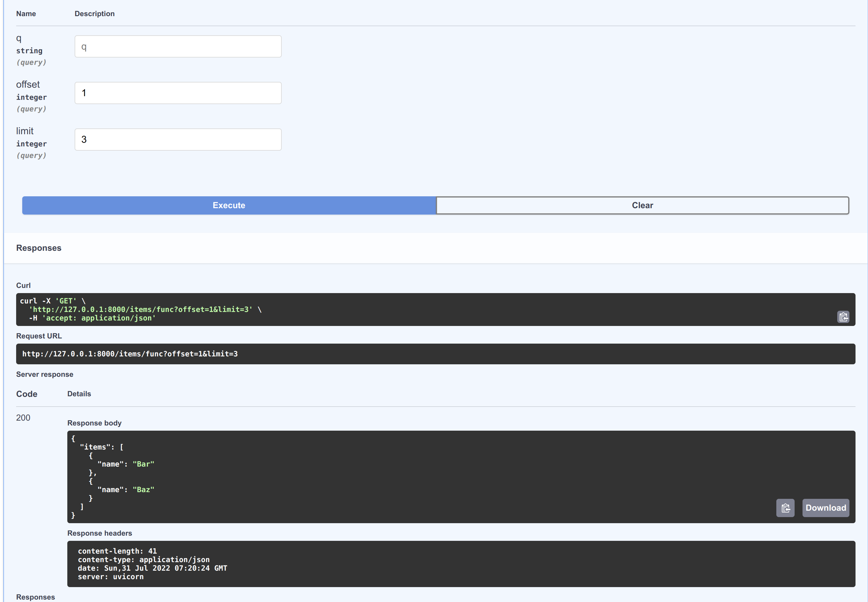868x602 pixels.
Task: Select the 200 response code
Action: 23,418
